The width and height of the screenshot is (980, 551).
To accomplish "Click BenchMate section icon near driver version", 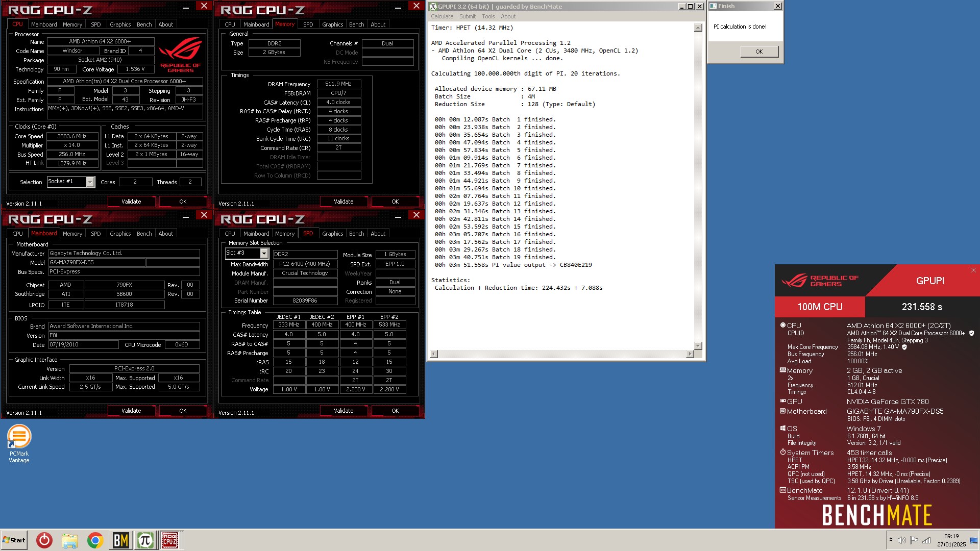I will point(783,490).
